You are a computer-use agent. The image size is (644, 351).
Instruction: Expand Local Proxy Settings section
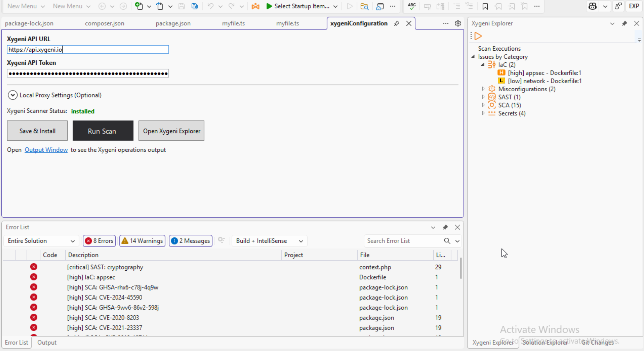(x=13, y=95)
